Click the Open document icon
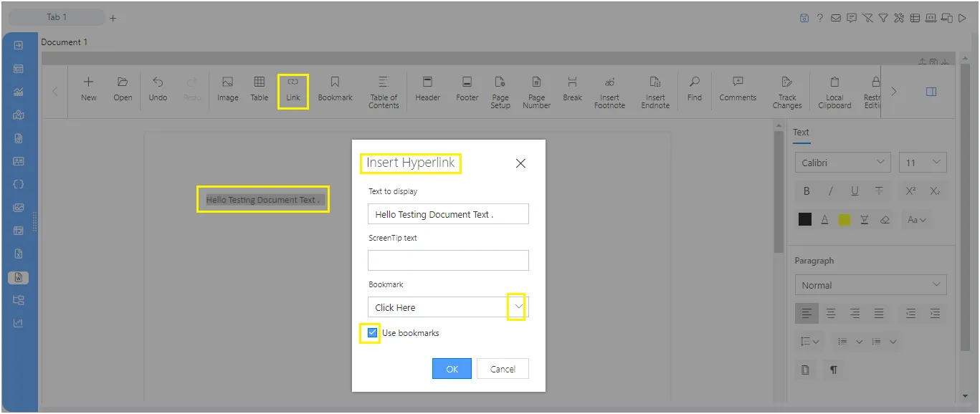 tap(123, 90)
